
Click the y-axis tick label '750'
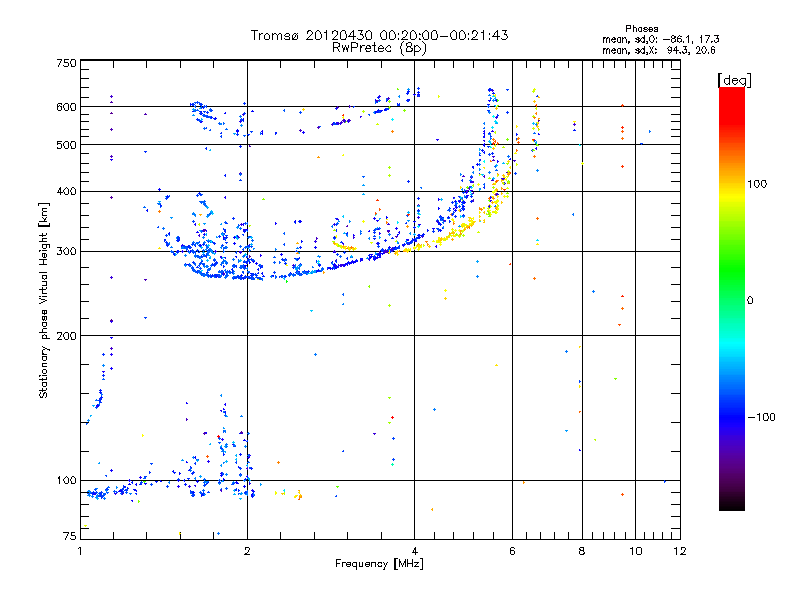[x=66, y=63]
